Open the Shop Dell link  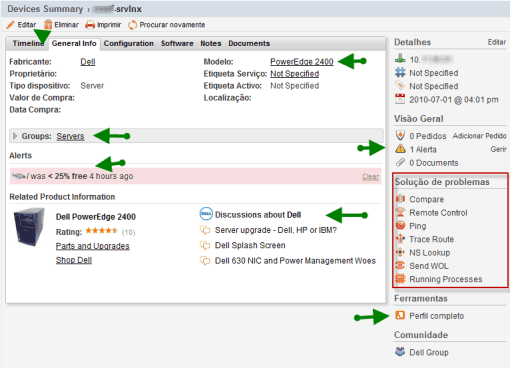[74, 260]
